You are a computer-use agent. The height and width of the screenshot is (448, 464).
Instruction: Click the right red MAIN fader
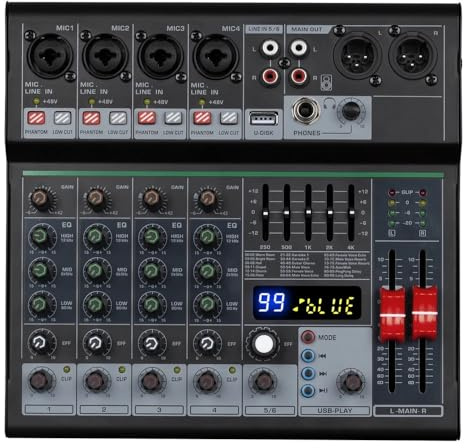click(x=424, y=313)
